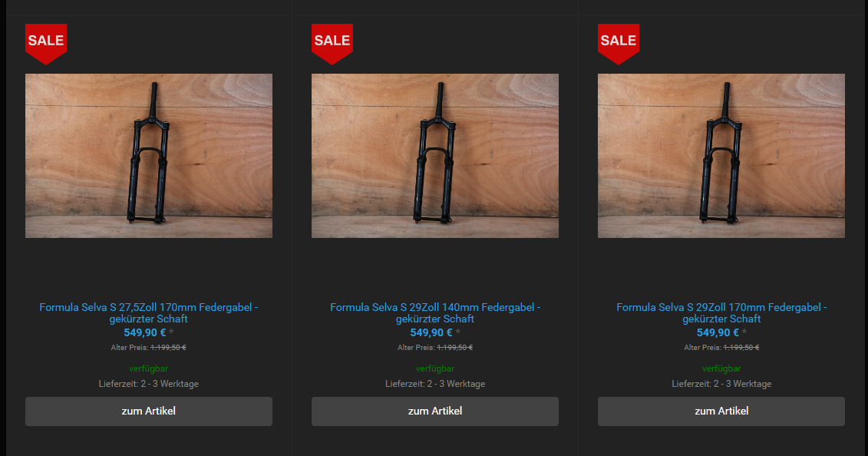Click SALE badge on the 29Zoll 140mm fork

click(332, 41)
